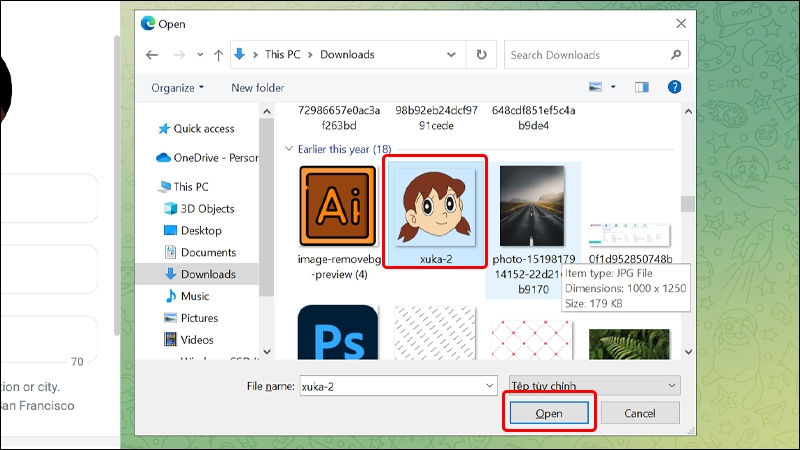
Task: Select 'Downloads' in the address breadcrumb
Action: click(x=347, y=54)
